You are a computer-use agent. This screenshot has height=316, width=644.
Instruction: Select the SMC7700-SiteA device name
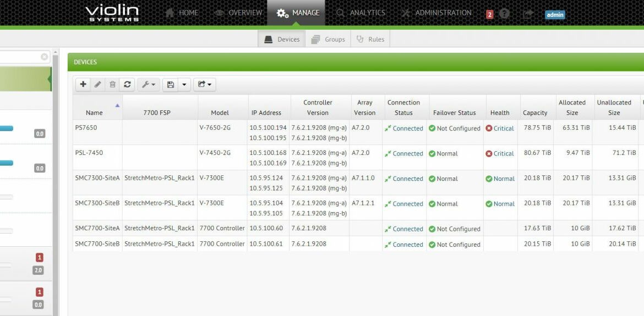click(97, 228)
